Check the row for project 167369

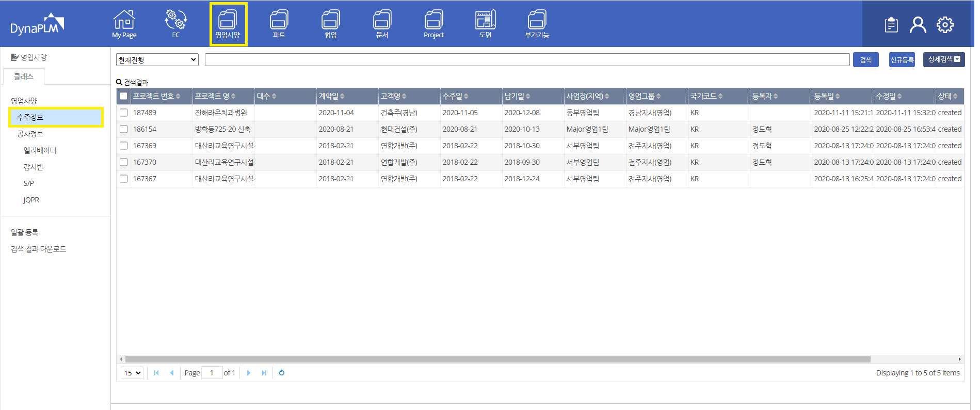click(124, 146)
